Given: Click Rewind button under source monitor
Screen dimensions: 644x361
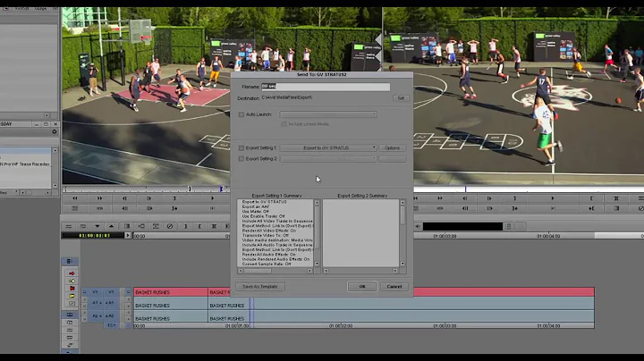Looking at the screenshot, I should pyautogui.click(x=75, y=198).
